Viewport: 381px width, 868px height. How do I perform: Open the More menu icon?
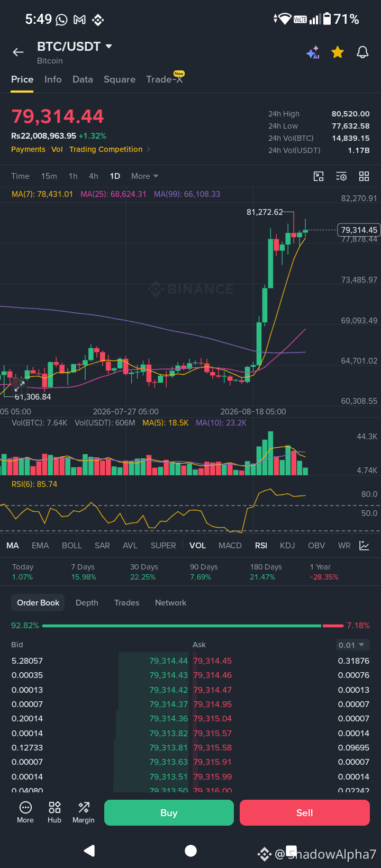pos(25,812)
